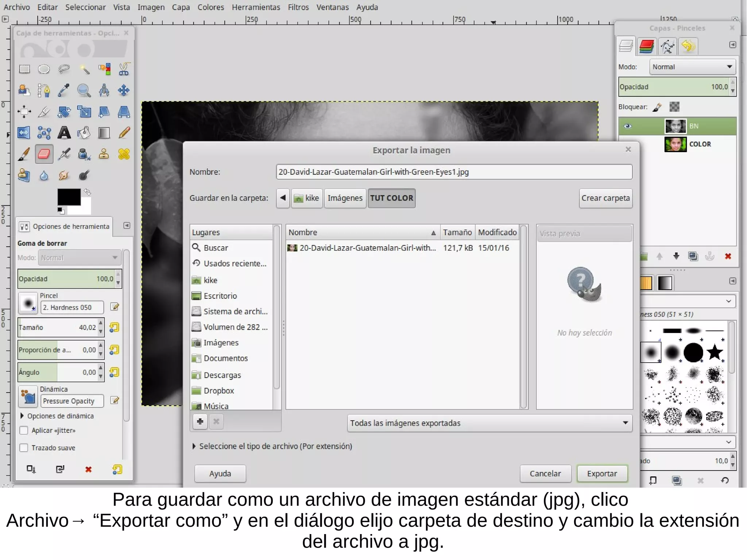Select the Select by Color tool

point(104,69)
